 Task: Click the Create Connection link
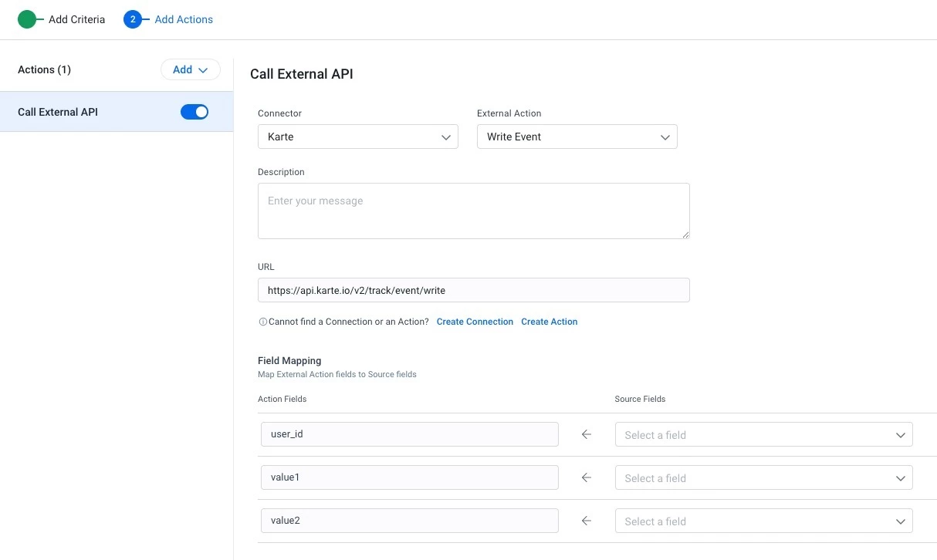(x=475, y=322)
